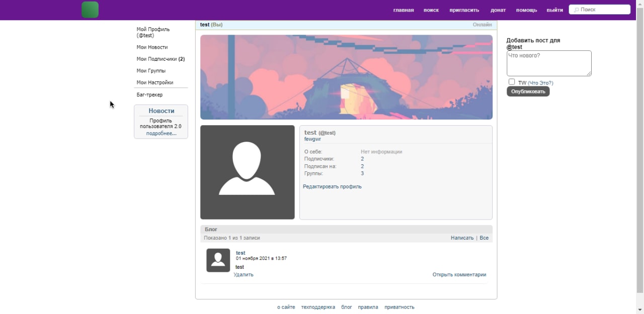Open донат in the top navigation

click(x=498, y=10)
